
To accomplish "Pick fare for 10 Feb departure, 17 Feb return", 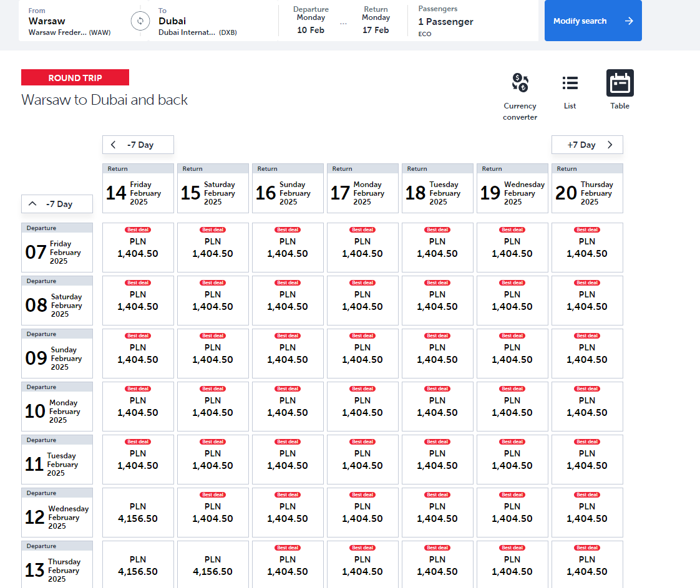I will tap(362, 407).
